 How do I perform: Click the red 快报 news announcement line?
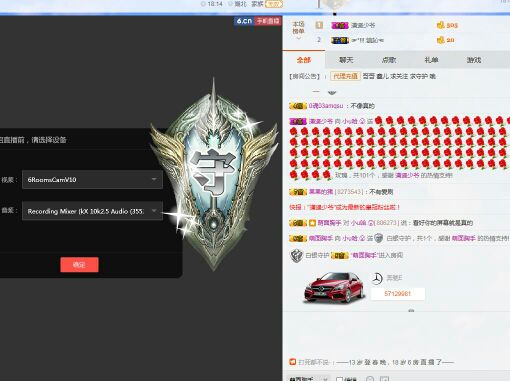[344, 207]
